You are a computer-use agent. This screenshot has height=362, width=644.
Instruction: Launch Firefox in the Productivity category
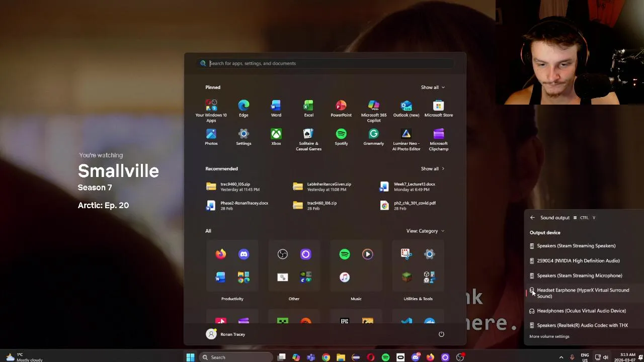(220, 254)
